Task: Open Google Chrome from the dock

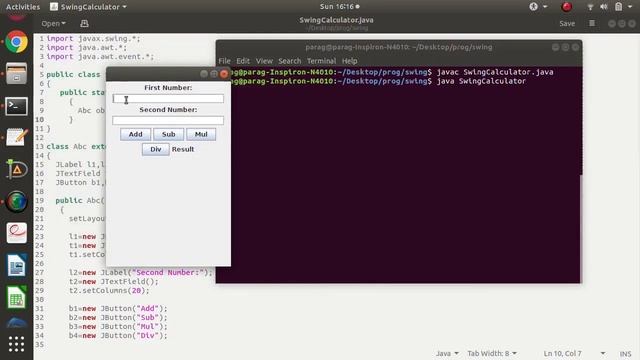Action: point(16,42)
